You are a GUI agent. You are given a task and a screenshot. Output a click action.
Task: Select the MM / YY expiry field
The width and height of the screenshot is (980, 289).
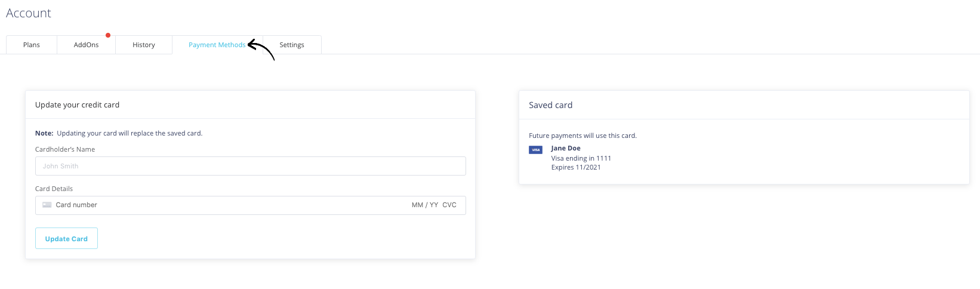pyautogui.click(x=425, y=205)
